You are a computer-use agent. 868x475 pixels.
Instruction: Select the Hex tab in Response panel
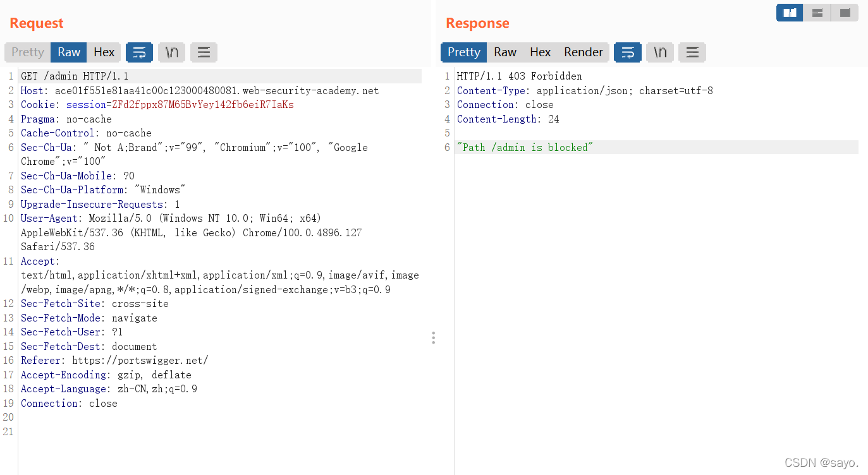coord(541,52)
